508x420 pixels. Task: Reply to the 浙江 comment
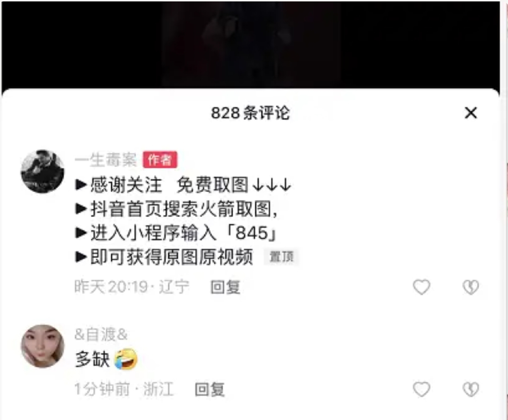click(x=210, y=389)
